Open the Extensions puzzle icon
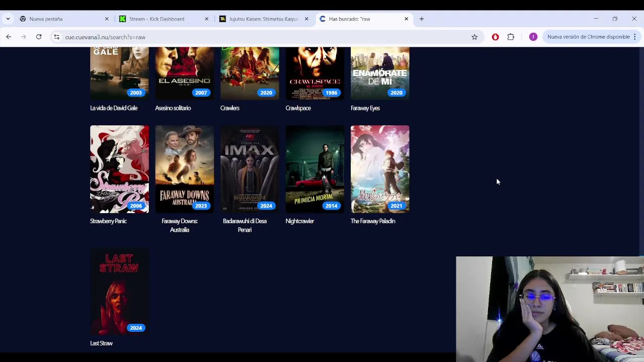This screenshot has width=644, height=362. [x=511, y=37]
